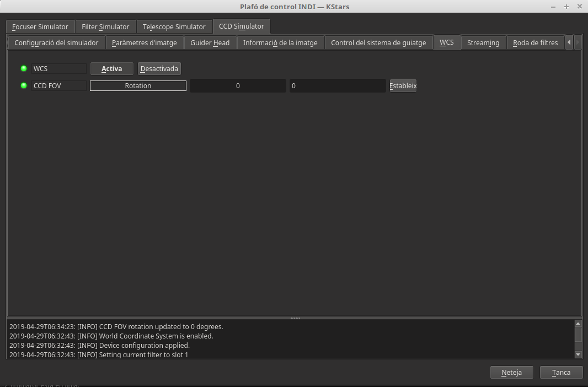This screenshot has width=588, height=387.
Task: Select the Telescope Simulator tab
Action: [x=174, y=26]
